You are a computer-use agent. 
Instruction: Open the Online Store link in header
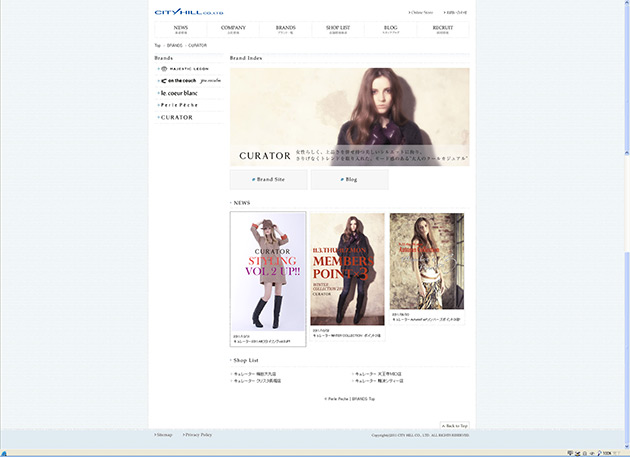[x=421, y=13]
